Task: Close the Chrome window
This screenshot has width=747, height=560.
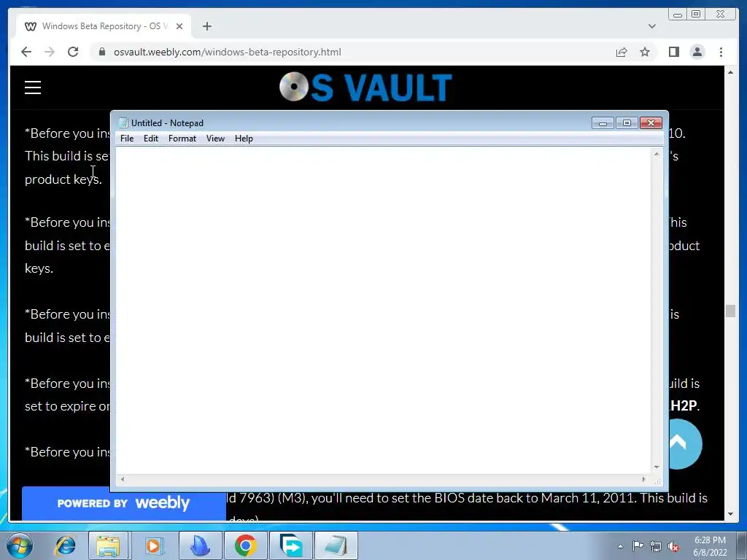Action: click(x=721, y=15)
